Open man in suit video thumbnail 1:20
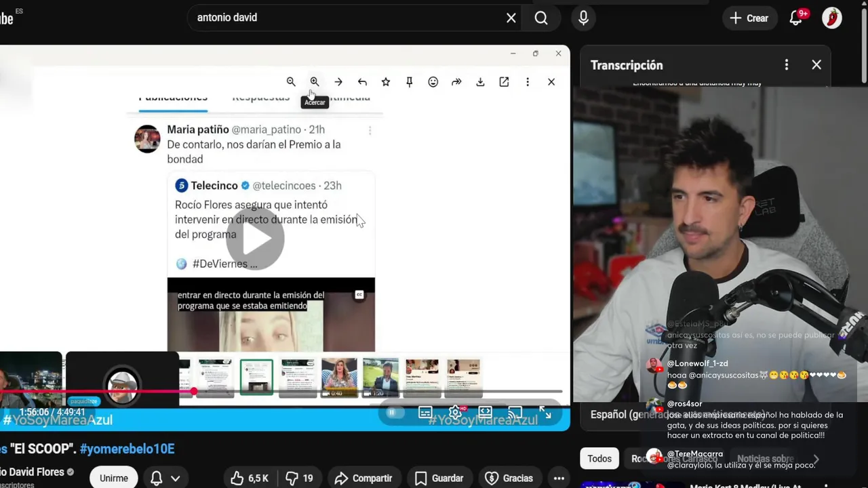Viewport: 868px width, 488px height. 380,377
